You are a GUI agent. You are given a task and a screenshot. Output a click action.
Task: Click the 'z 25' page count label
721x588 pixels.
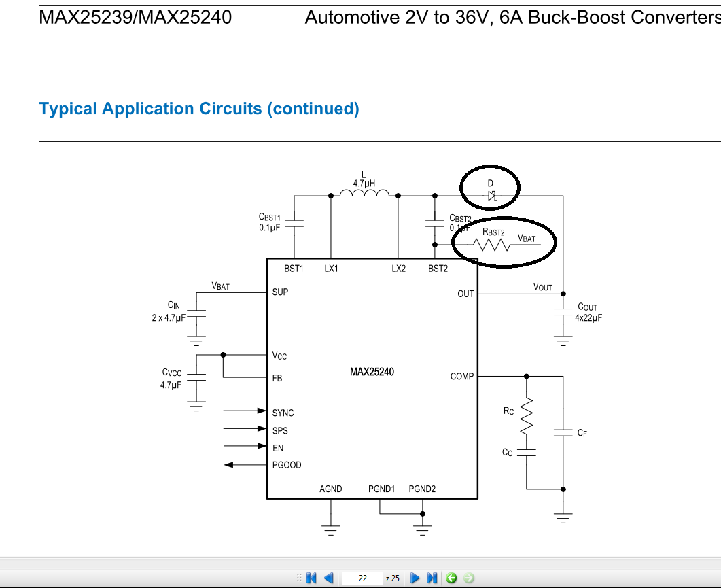(x=392, y=577)
